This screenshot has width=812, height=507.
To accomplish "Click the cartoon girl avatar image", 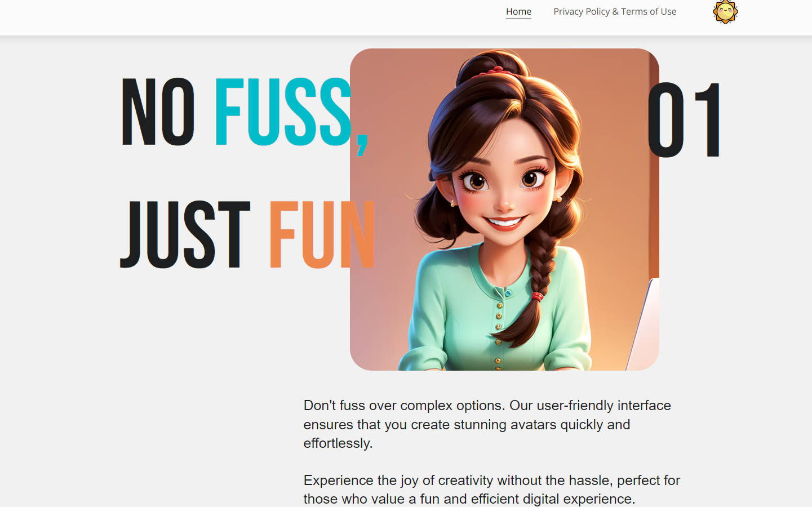I will (x=504, y=210).
